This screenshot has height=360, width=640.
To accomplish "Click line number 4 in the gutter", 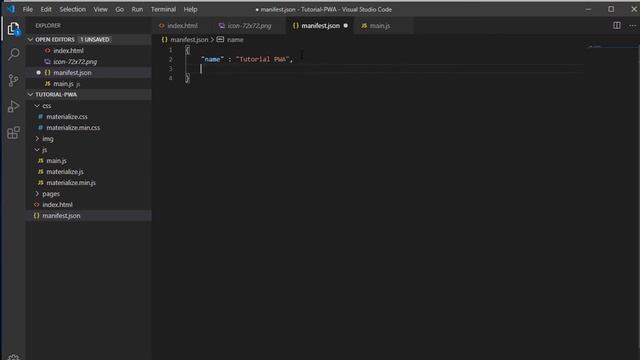I will 170,78.
